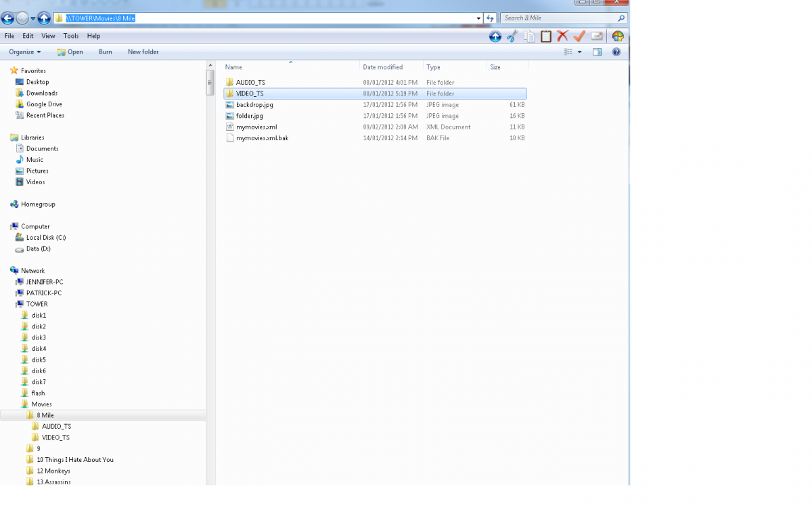The height and width of the screenshot is (508, 812).
Task: Open Classic Shell settings shell icon
Action: click(618, 37)
